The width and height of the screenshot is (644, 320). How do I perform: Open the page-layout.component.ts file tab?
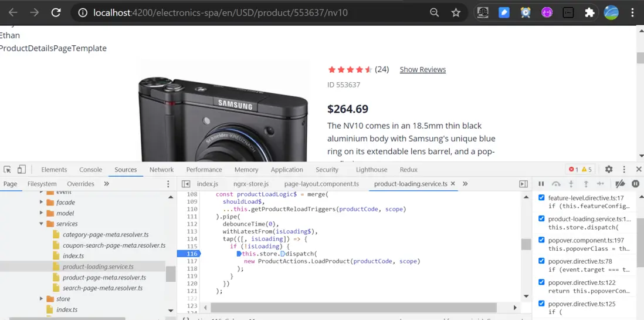[x=321, y=184]
